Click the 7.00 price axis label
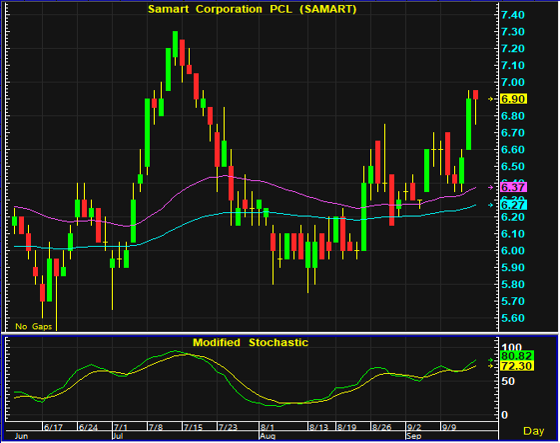Viewport: 560px width, 443px height. (513, 82)
